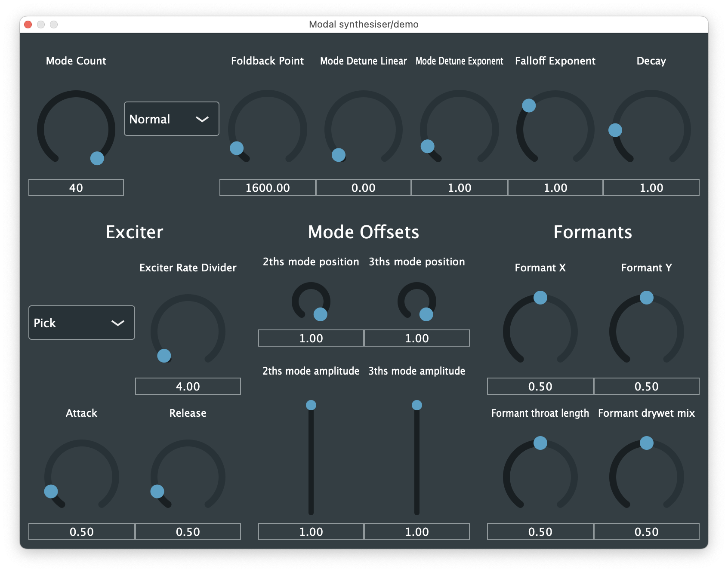728x572 pixels.
Task: Close the Modal synthesiser window
Action: coord(28,25)
